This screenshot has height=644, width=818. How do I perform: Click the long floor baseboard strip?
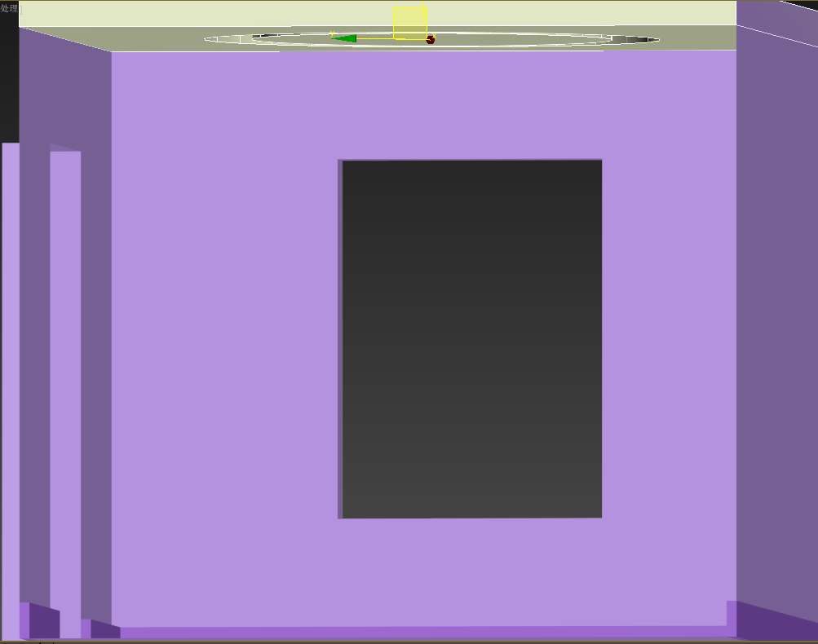click(424, 632)
